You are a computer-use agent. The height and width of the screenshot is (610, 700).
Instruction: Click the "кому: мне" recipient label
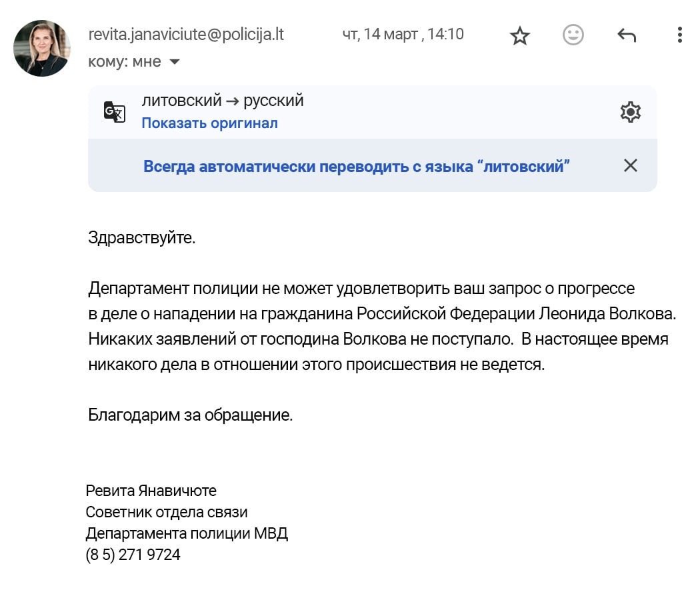coord(125,62)
